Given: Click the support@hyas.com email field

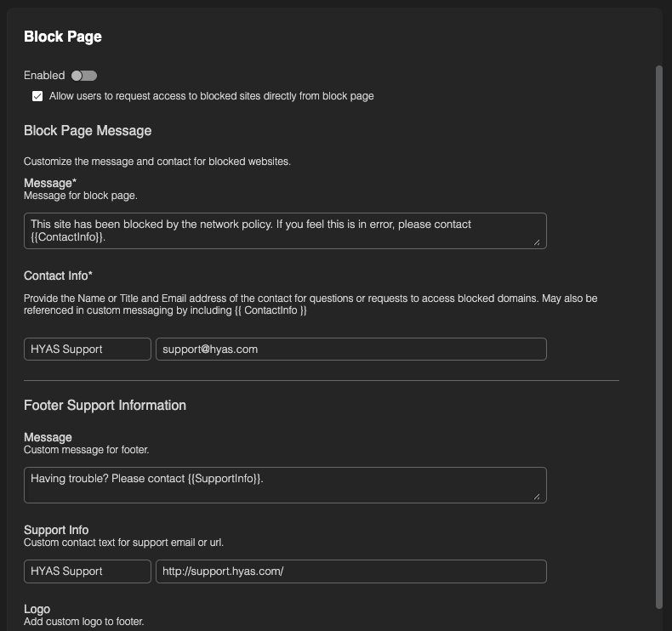Looking at the screenshot, I should (x=350, y=349).
